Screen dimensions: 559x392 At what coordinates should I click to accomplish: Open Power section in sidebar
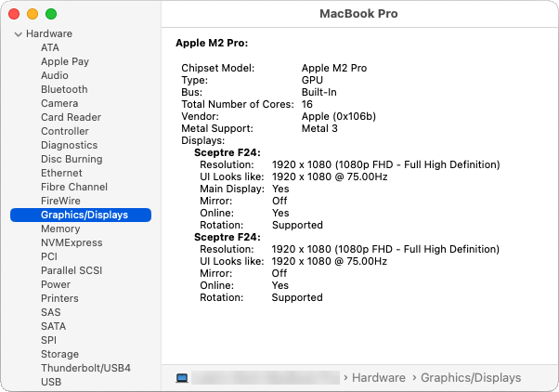pyautogui.click(x=56, y=284)
